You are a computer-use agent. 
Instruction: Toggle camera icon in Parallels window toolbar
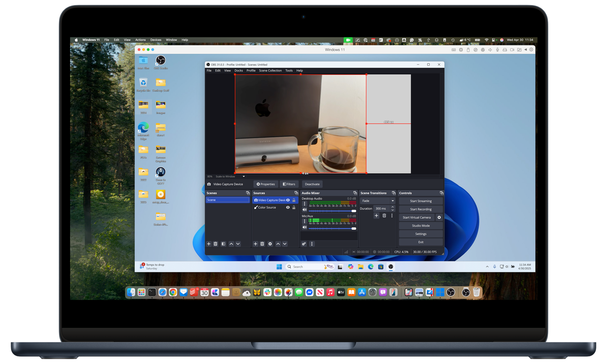click(512, 50)
